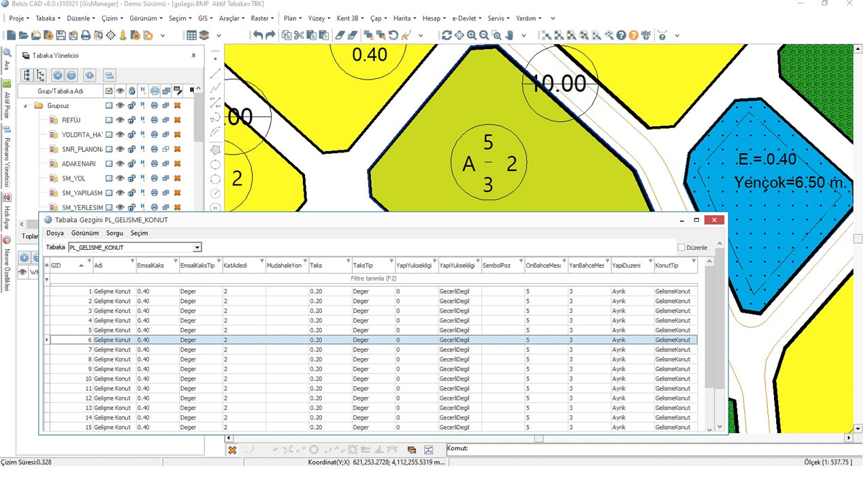868x478 pixels.
Task: Click the zoom in magnifier icon
Action: tap(471, 35)
